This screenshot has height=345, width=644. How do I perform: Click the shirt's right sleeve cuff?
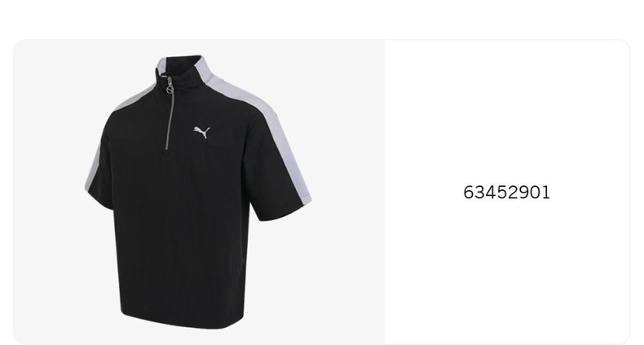click(284, 213)
